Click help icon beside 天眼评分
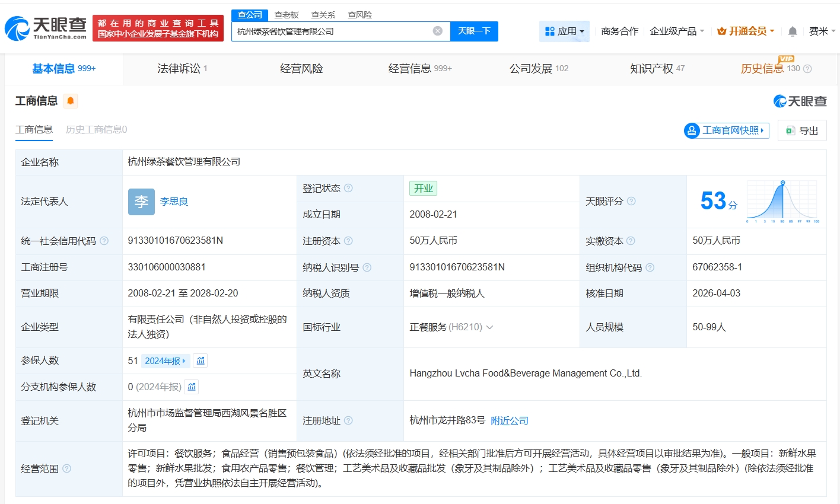The height and width of the screenshot is (504, 840). point(631,201)
